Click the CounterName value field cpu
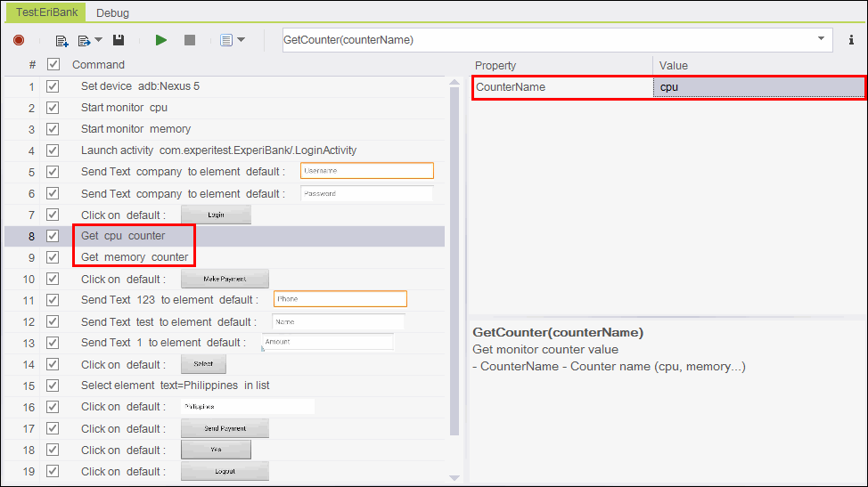 coord(757,87)
